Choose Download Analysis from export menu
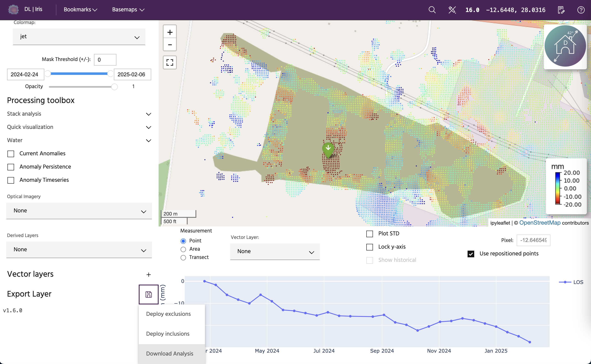The height and width of the screenshot is (364, 591). coord(170,353)
